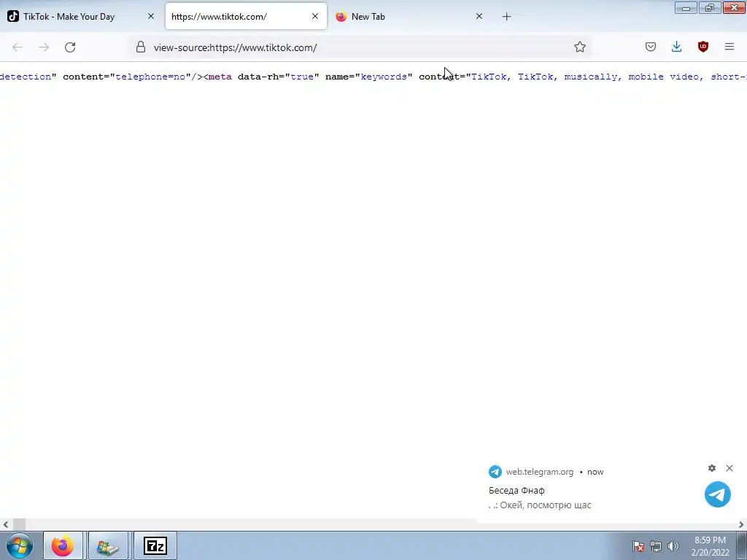This screenshot has height=560, width=747.
Task: Click the Telegram logo in notification
Action: coord(718,494)
